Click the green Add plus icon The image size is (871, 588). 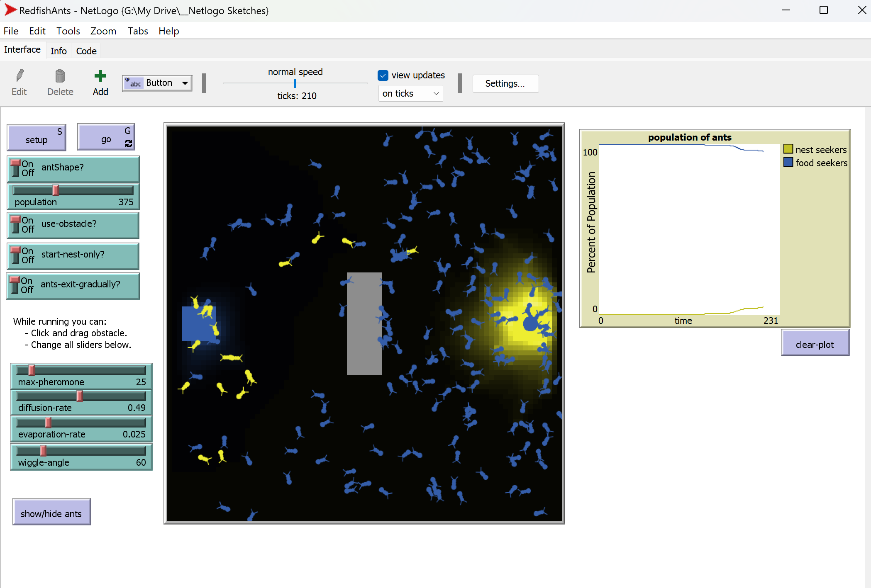(x=100, y=76)
